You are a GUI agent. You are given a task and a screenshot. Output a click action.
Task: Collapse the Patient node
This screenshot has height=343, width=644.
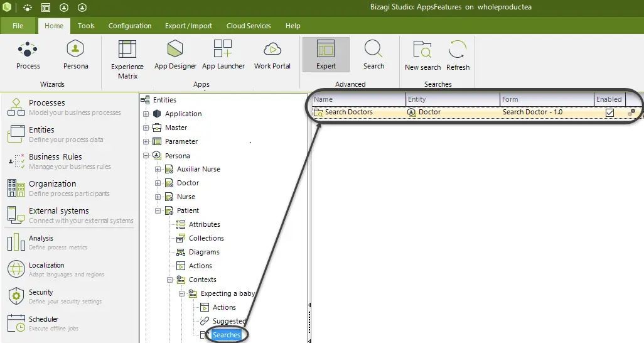pyautogui.click(x=158, y=210)
